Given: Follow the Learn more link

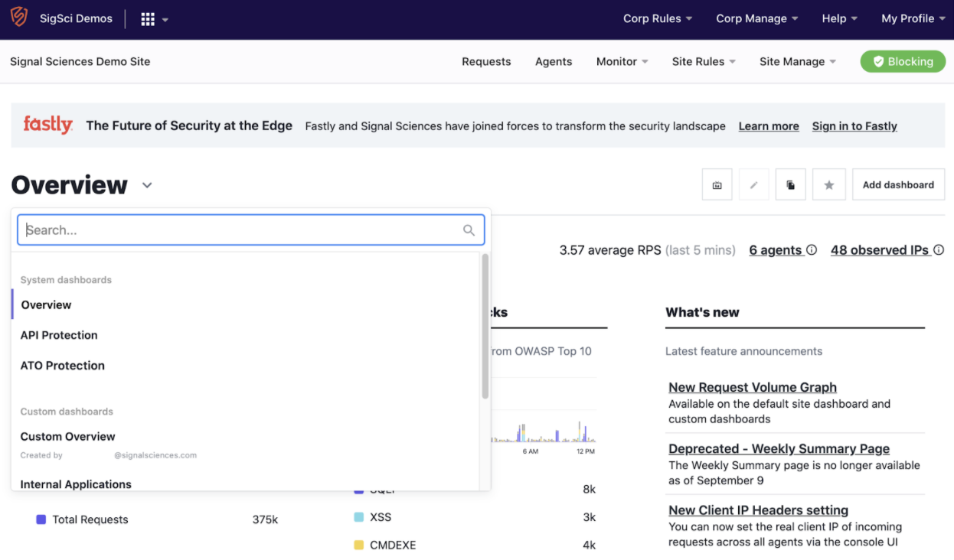Looking at the screenshot, I should tap(769, 126).
